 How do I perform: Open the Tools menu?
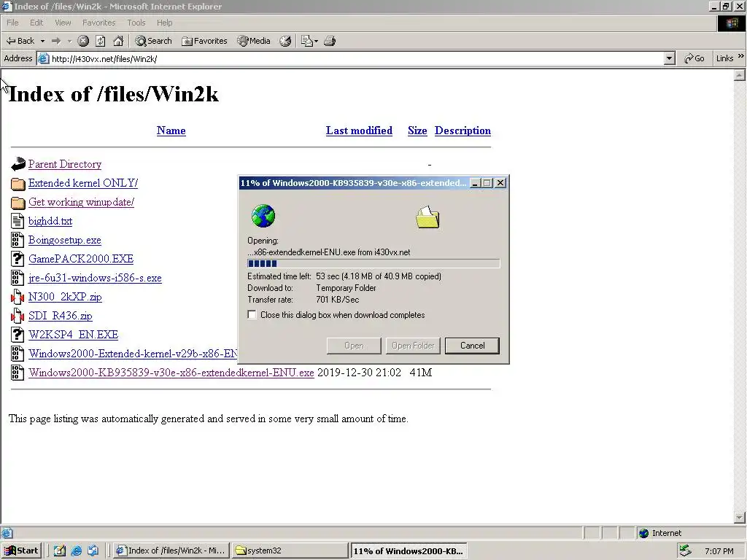coord(136,23)
